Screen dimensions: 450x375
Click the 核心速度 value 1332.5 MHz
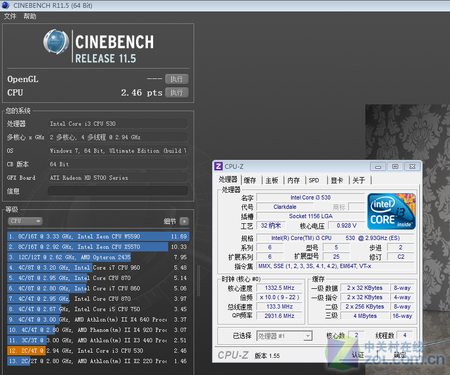280,288
